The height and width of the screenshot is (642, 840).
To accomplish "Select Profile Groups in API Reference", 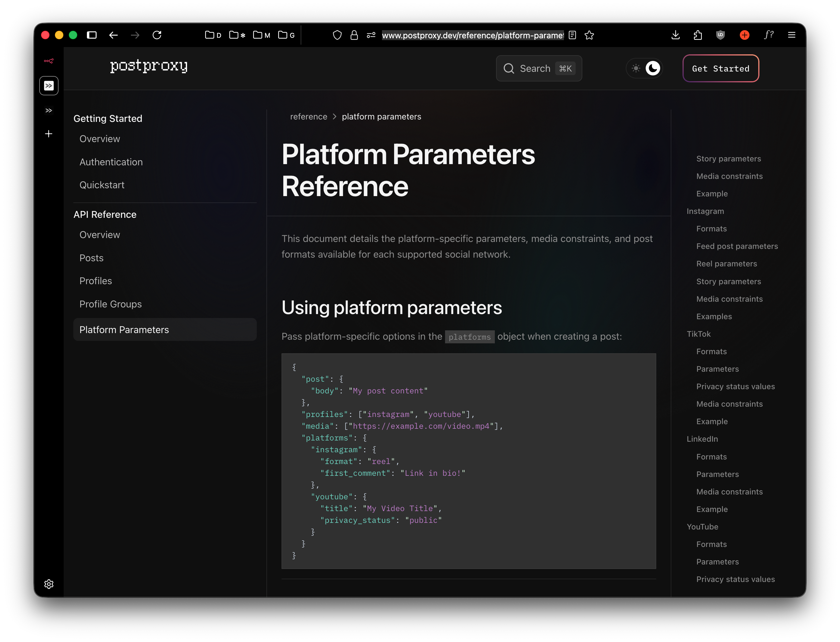I will point(110,304).
